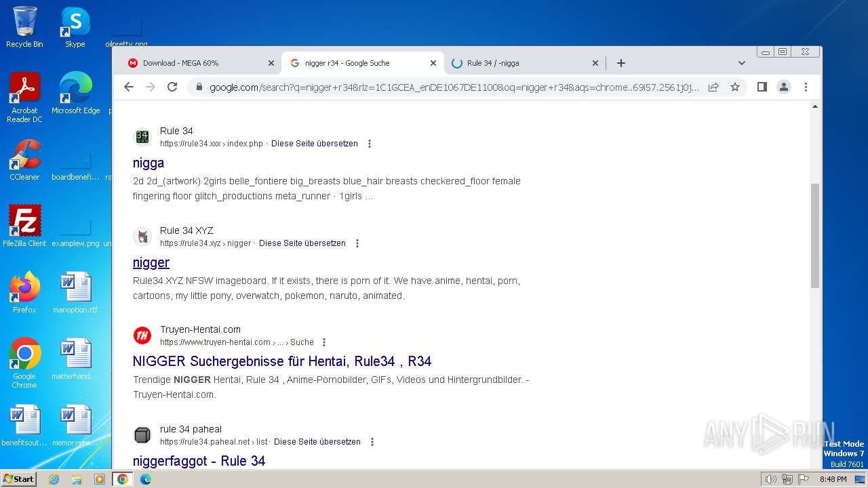The image size is (868, 488).
Task: Click Diese Seite übersetzen for rule34.xxx
Action: coord(315,144)
